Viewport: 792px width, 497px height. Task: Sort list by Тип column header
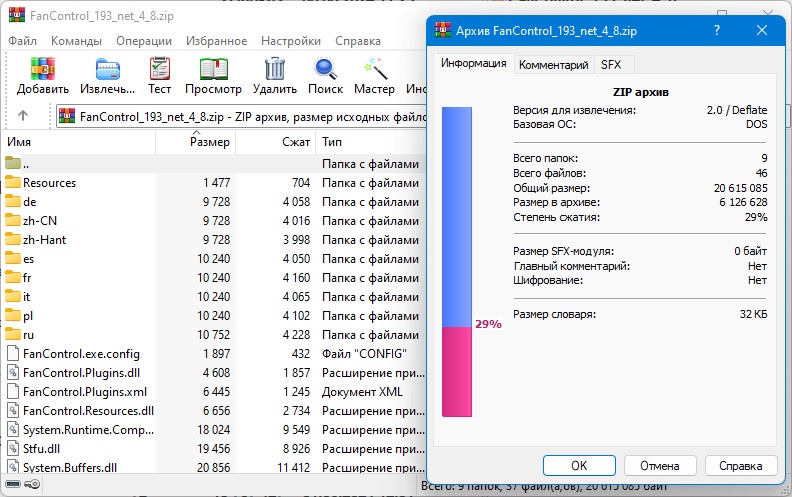[371, 142]
